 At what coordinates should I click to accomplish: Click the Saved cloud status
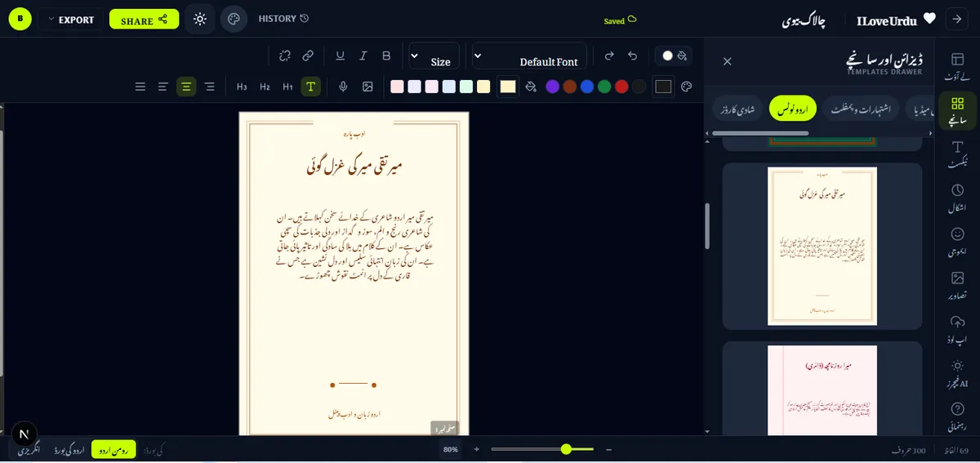click(x=620, y=20)
